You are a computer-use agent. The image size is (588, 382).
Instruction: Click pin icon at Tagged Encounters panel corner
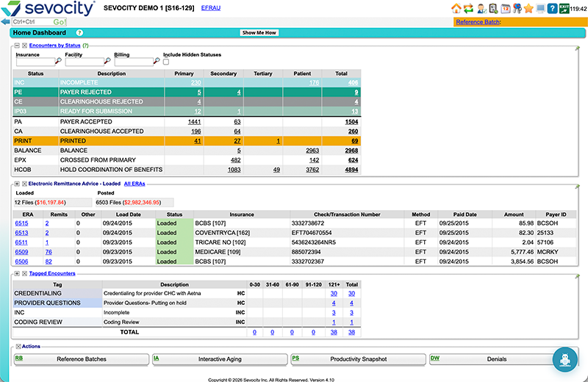[578, 276]
